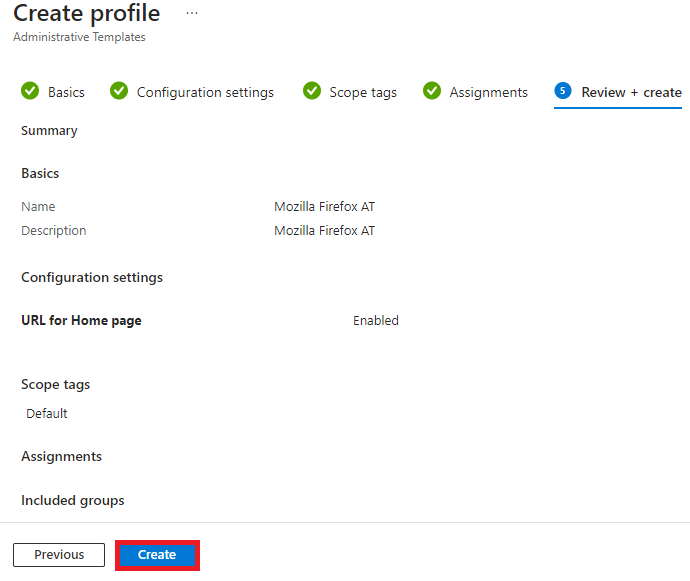Screen dimensions: 690x581
Task: Click the Default scope tag entry
Action: click(47, 413)
